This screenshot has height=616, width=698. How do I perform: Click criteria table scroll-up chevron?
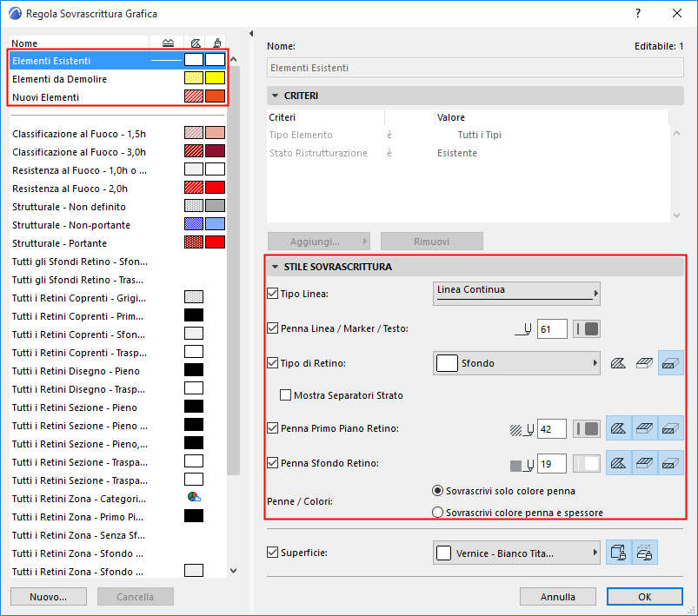coord(676,133)
